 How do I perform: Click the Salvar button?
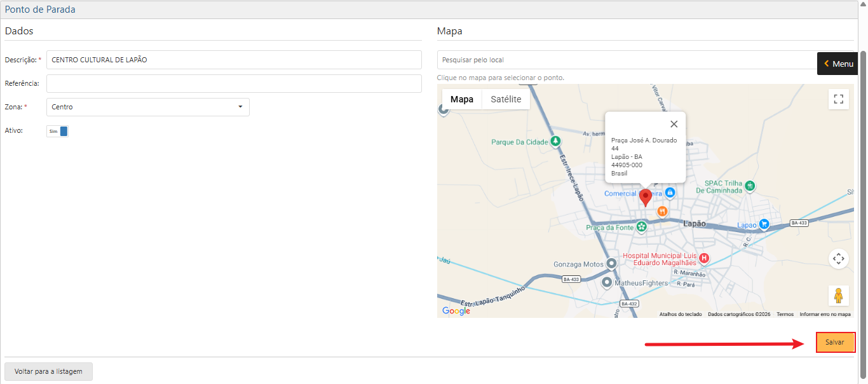pyautogui.click(x=835, y=342)
